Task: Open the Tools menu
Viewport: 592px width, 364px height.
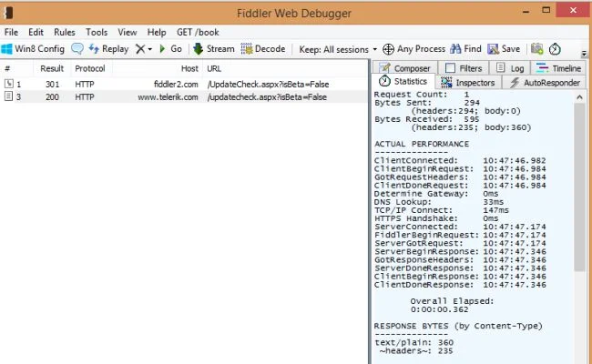Action: (97, 32)
